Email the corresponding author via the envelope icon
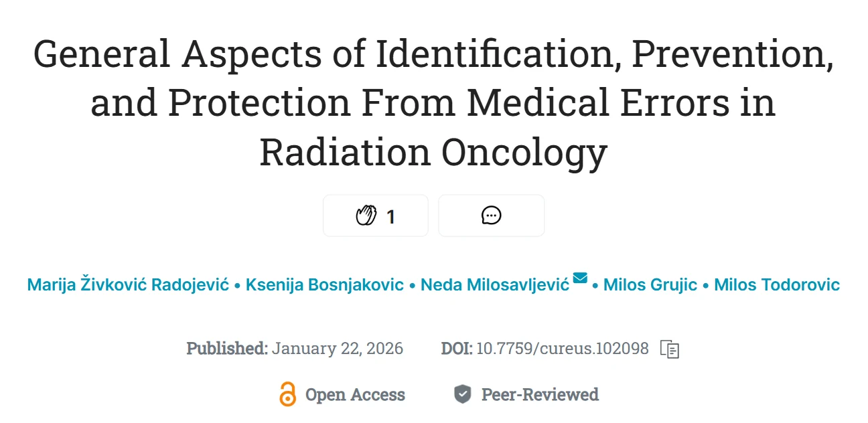The image size is (868, 423). coord(579,278)
